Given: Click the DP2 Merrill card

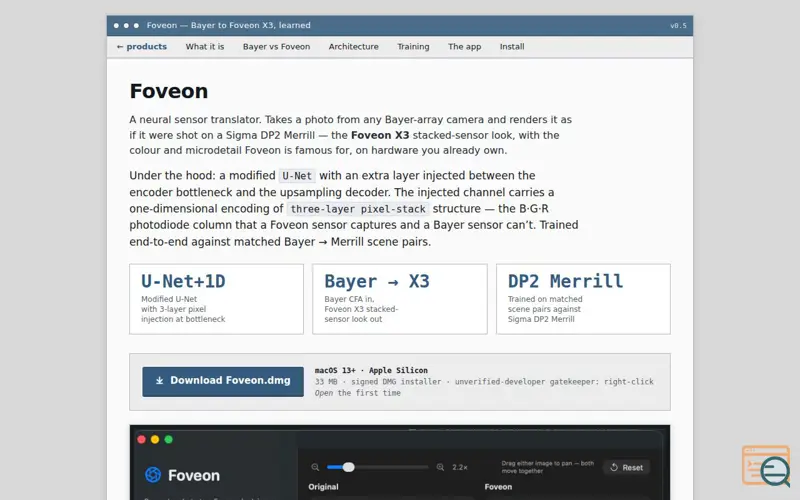Looking at the screenshot, I should click(x=583, y=299).
